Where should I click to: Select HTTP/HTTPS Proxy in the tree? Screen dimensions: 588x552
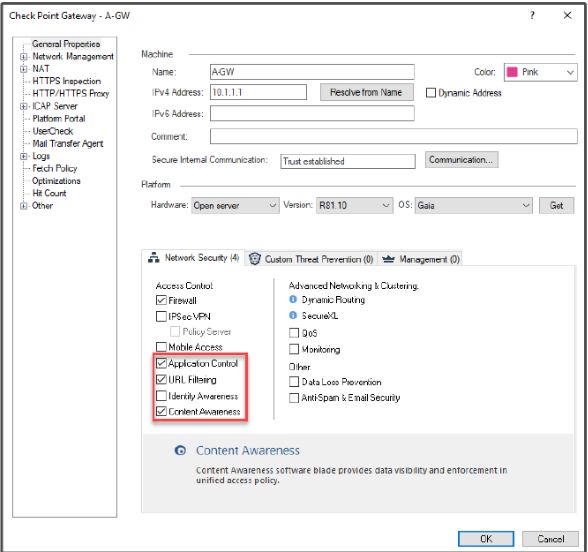click(70, 93)
